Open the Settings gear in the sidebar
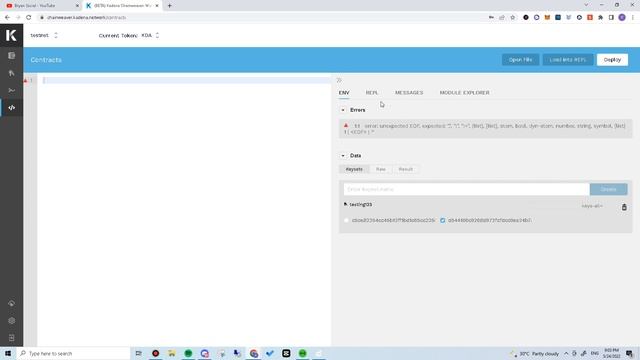This screenshot has height=360, width=640. 11,321
